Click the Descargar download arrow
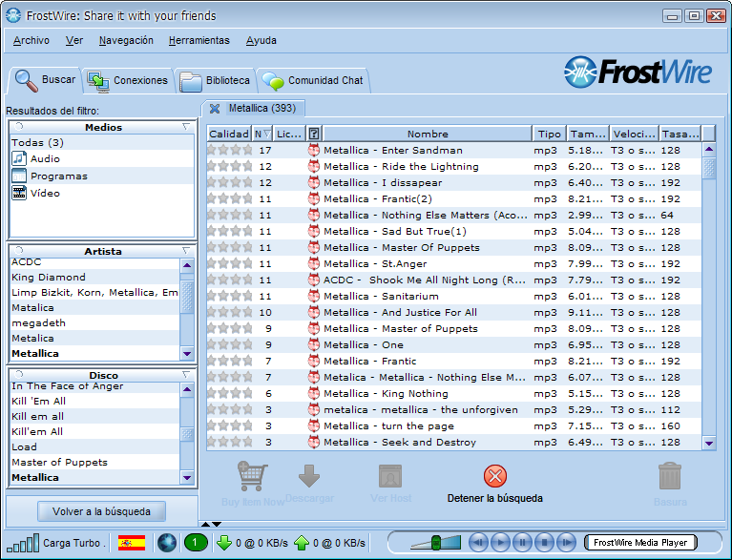Screen dimensions: 732x560 click(309, 477)
